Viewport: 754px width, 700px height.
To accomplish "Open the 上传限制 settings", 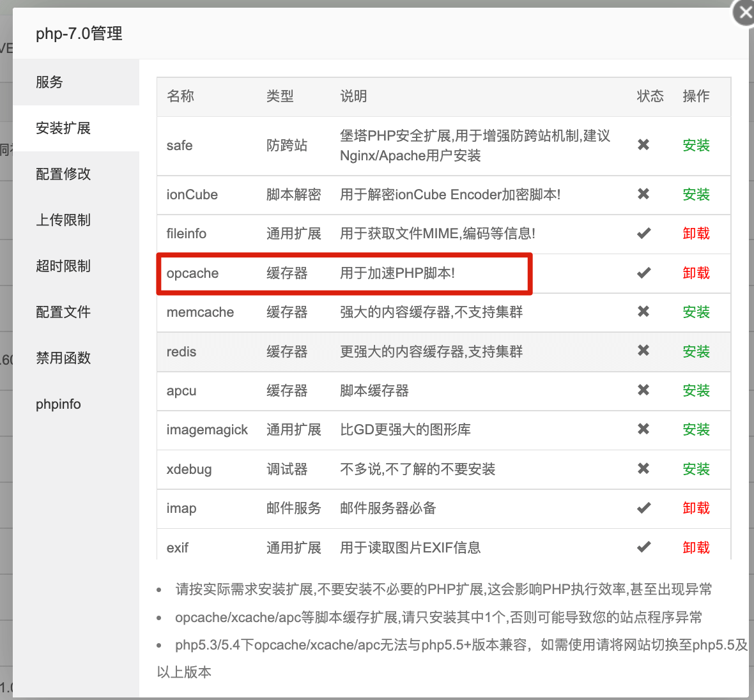I will click(x=63, y=220).
